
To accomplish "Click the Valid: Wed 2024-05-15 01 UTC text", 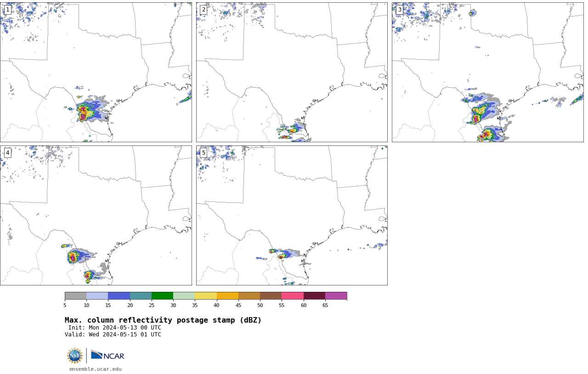I will 113,335.
